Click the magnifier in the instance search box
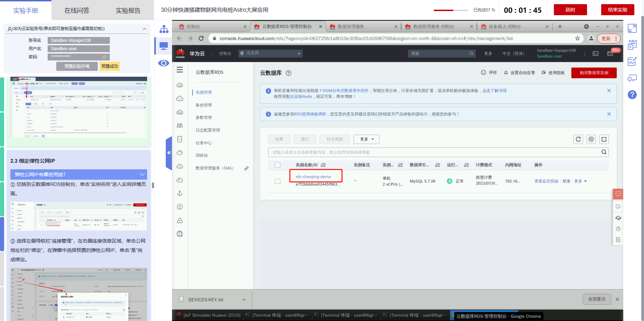 (x=604, y=152)
